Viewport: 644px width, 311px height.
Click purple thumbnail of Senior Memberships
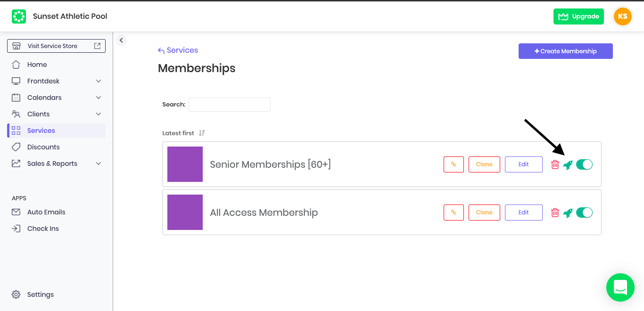[x=185, y=164]
